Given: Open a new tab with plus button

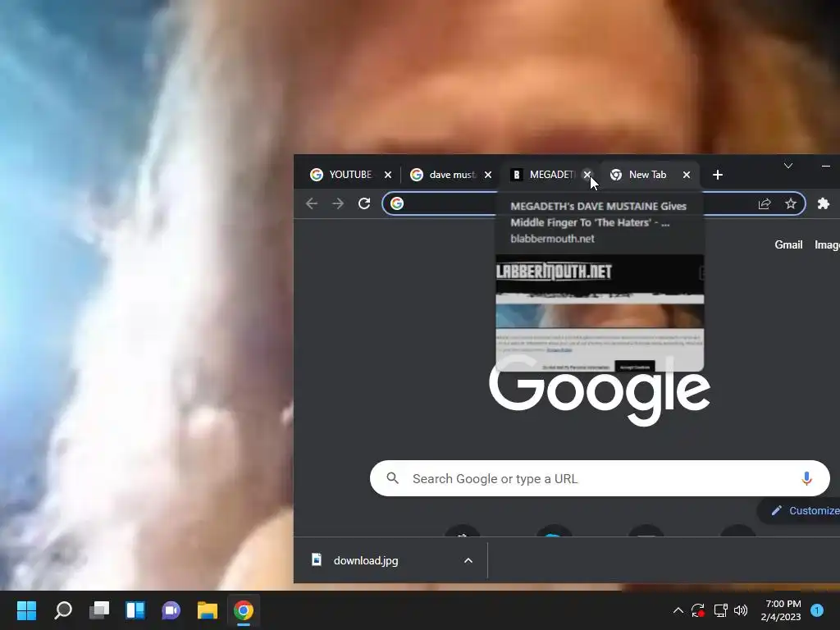Looking at the screenshot, I should click(718, 175).
